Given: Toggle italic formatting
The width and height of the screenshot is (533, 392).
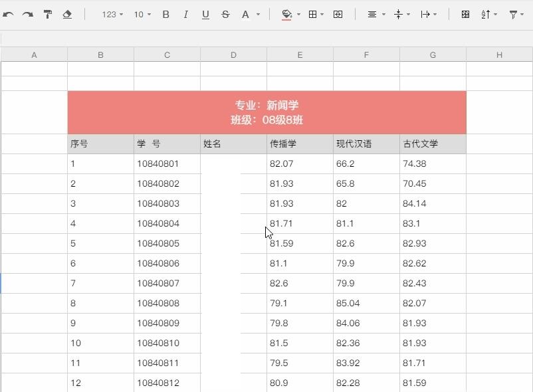Looking at the screenshot, I should click(x=185, y=14).
